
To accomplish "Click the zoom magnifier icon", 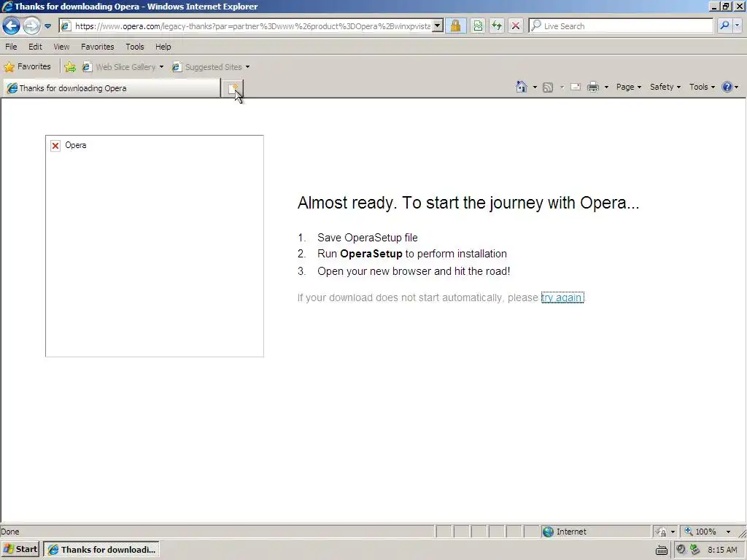I will coord(689,532).
